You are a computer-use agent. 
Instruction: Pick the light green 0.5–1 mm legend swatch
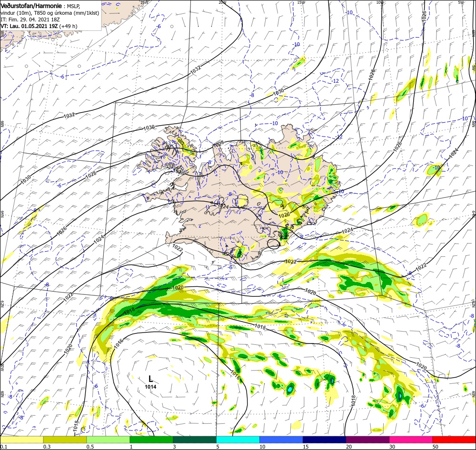click(108, 440)
